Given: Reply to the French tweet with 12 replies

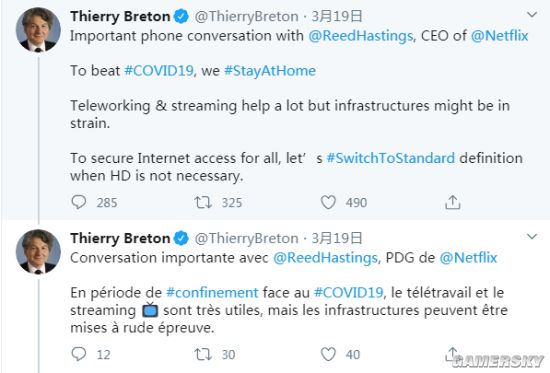Looking at the screenshot, I should [x=79, y=354].
